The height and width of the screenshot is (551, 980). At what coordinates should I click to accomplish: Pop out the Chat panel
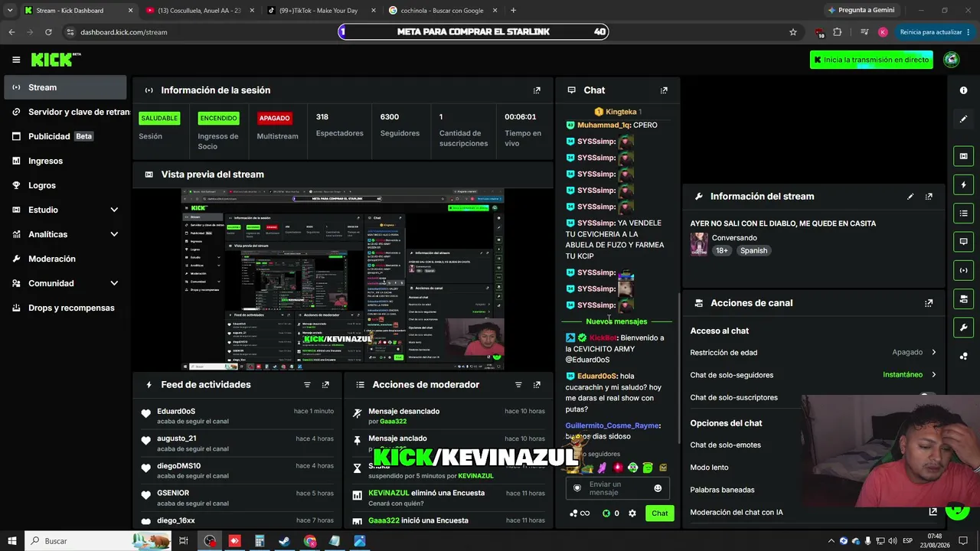[664, 90]
